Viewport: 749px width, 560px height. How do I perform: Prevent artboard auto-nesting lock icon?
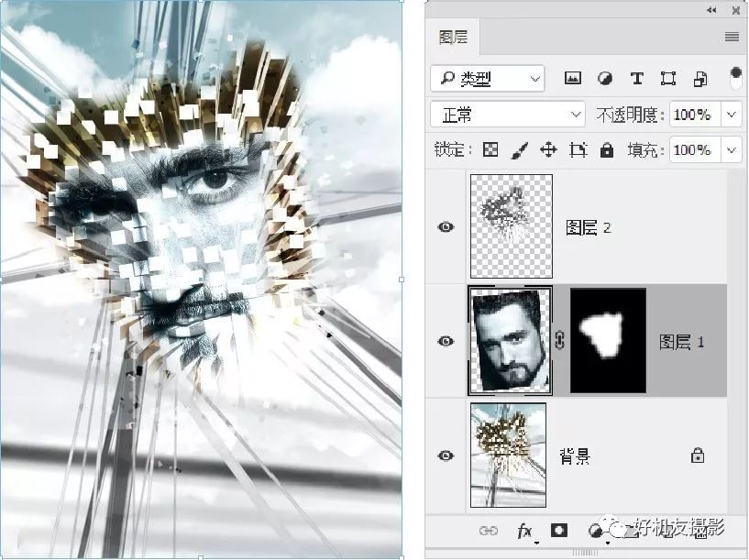(x=578, y=150)
